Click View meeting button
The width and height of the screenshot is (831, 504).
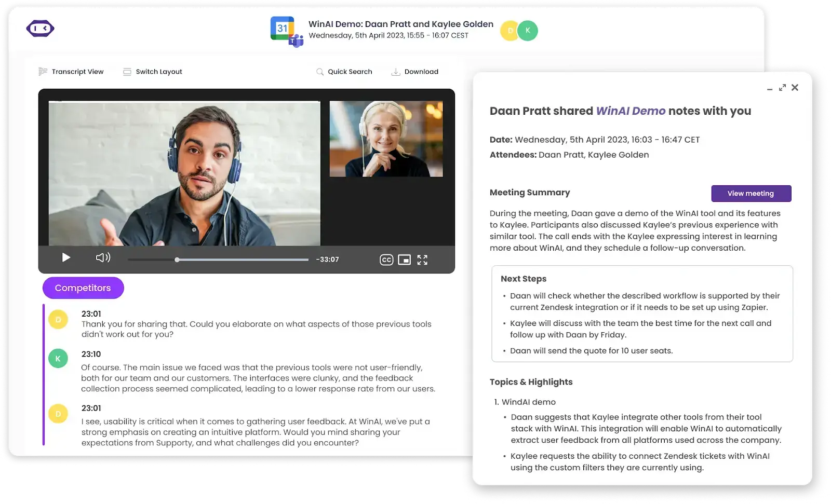751,194
